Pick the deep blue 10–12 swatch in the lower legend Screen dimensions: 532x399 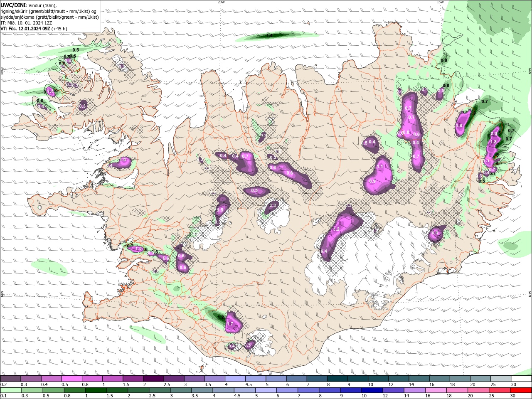pos(372,390)
